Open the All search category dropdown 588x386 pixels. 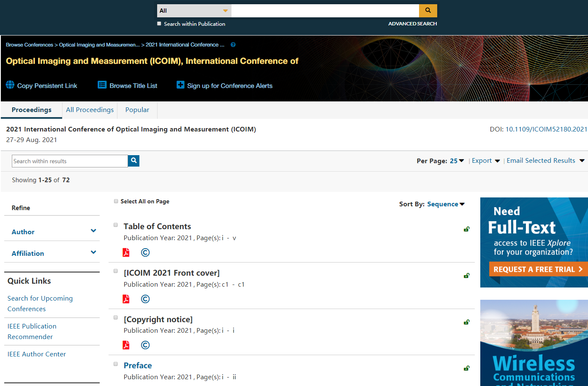pos(194,11)
